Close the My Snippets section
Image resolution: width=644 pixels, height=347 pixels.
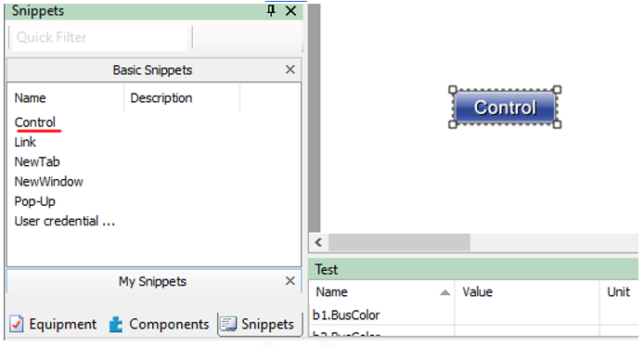click(290, 281)
